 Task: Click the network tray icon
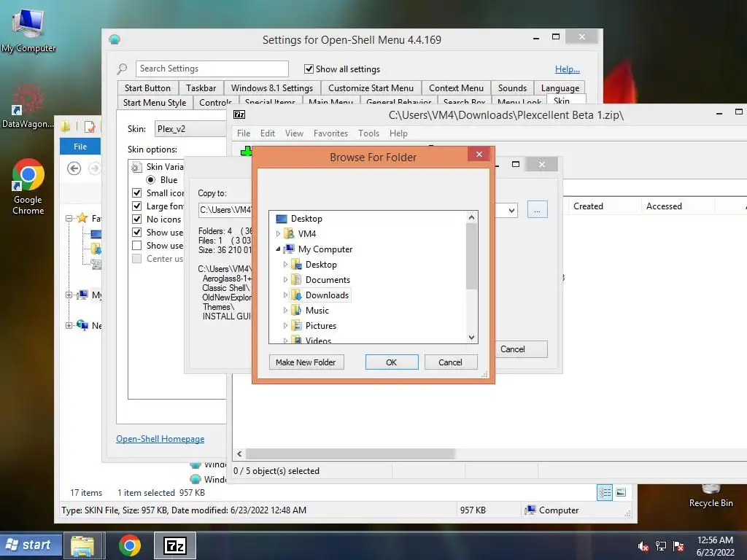click(x=661, y=547)
